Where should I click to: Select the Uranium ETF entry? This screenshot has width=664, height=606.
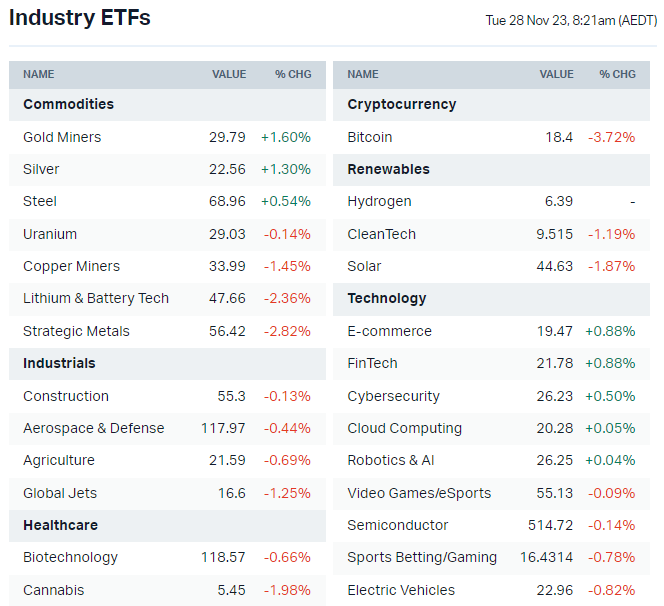[x=50, y=234]
